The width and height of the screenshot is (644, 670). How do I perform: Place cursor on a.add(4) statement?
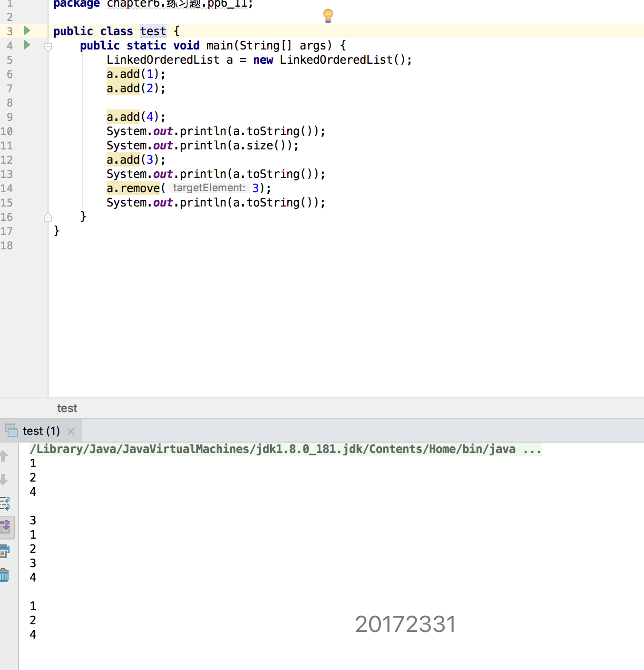[136, 117]
